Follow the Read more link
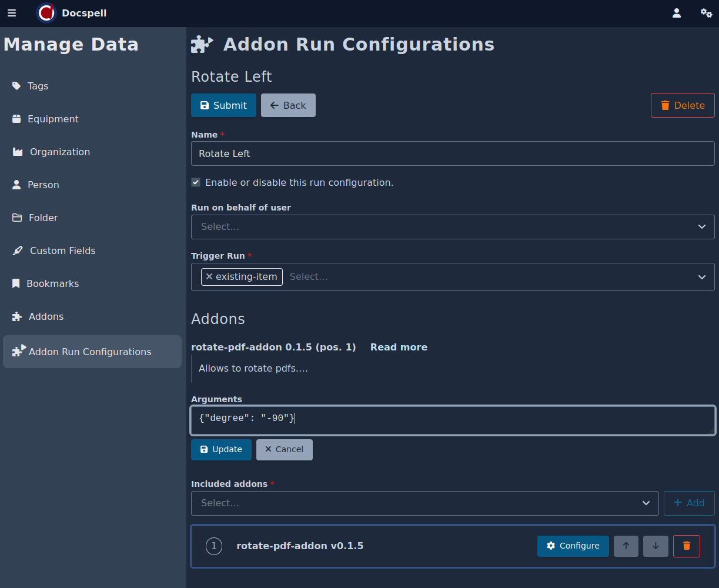719x588 pixels. (x=399, y=347)
